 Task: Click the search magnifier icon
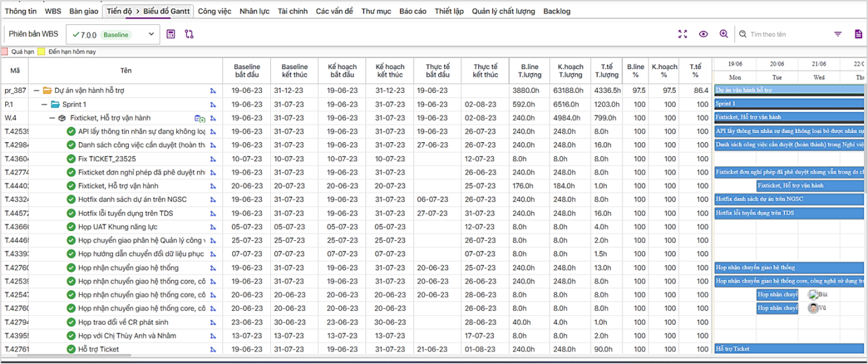coord(743,34)
